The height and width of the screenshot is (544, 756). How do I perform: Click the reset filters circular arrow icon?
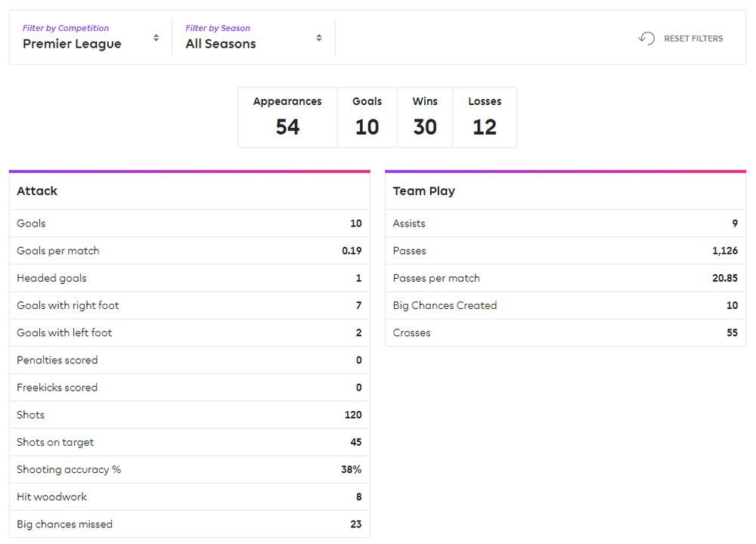(646, 38)
